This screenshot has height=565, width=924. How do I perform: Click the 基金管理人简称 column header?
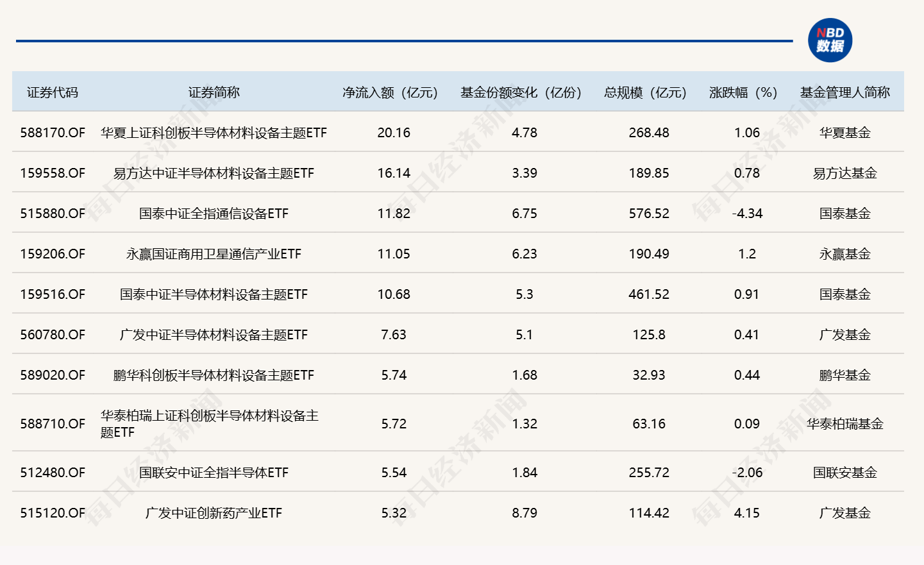(845, 92)
